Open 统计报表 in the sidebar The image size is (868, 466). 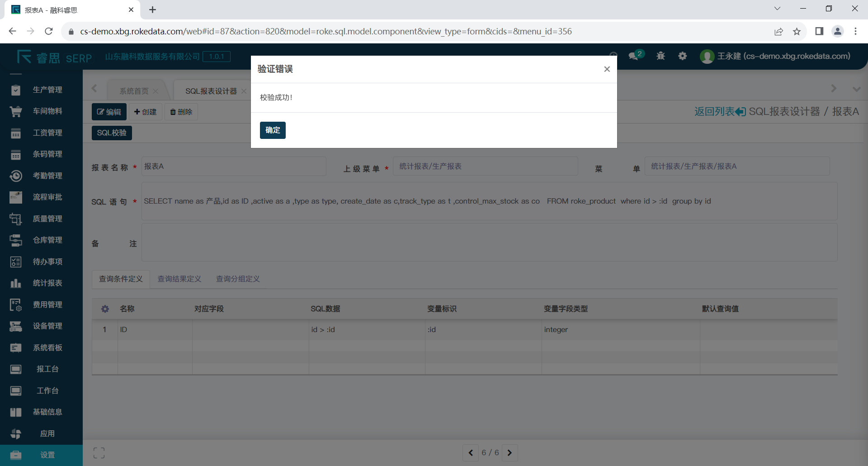[47, 283]
